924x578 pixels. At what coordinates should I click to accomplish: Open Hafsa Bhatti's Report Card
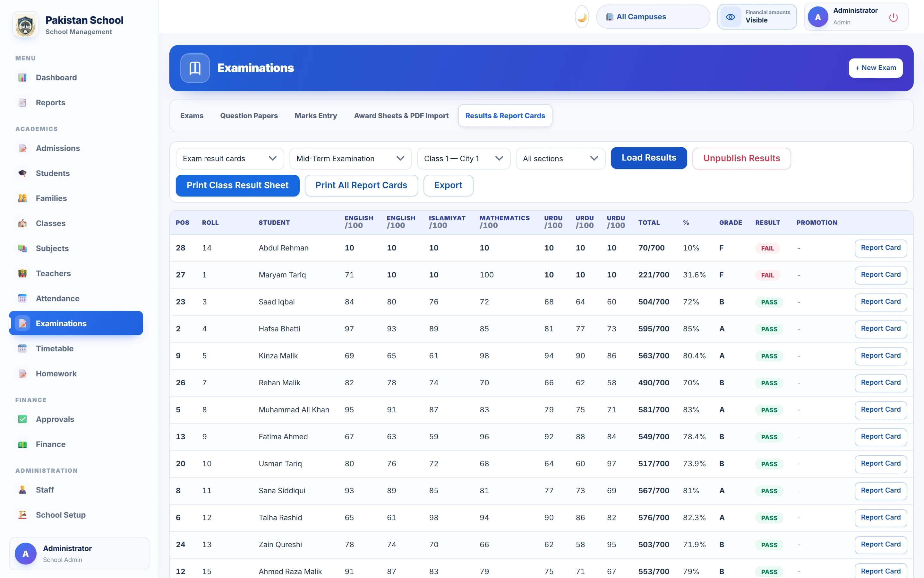click(x=880, y=329)
